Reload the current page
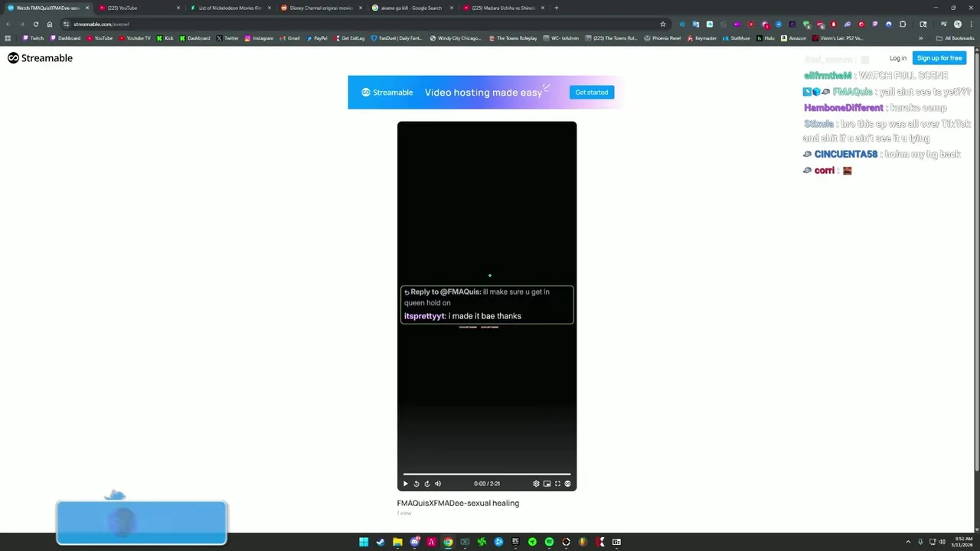980x551 pixels. pos(35,24)
